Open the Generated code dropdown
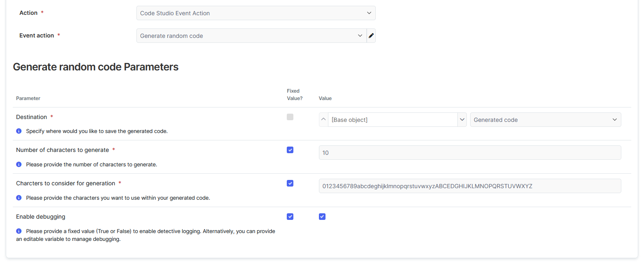Viewport: 644px width, 266px height. click(x=545, y=120)
